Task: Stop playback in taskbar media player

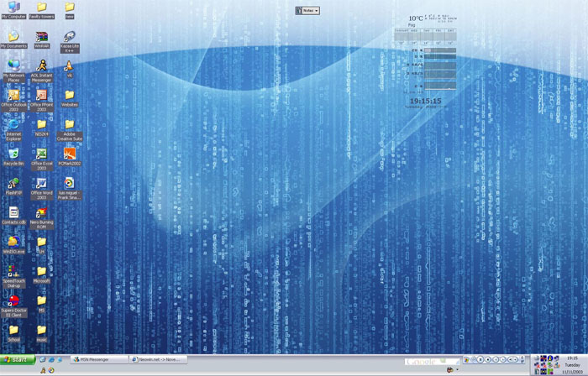Action: click(x=488, y=359)
